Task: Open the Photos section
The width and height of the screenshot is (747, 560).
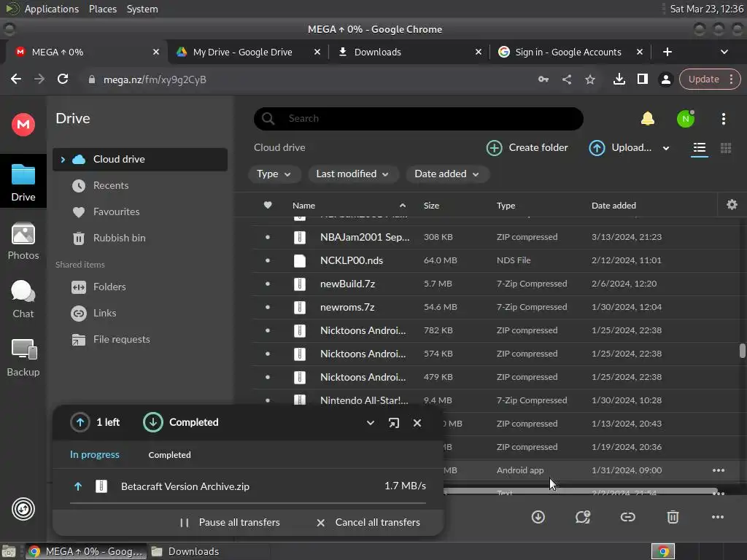Action: coord(23,241)
